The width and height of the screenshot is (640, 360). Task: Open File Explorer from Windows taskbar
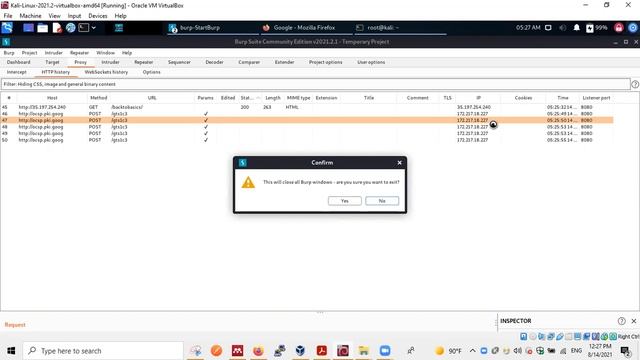pyautogui.click(x=363, y=351)
